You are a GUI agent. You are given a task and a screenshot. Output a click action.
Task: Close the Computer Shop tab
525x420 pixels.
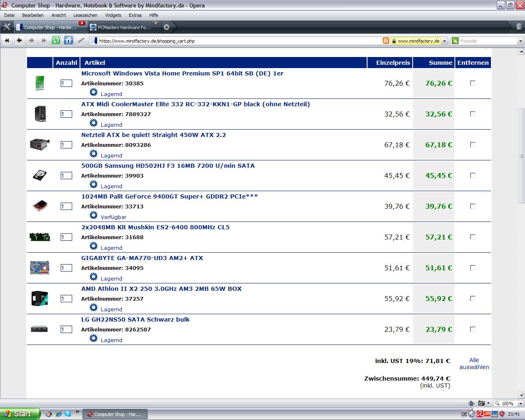click(82, 23)
